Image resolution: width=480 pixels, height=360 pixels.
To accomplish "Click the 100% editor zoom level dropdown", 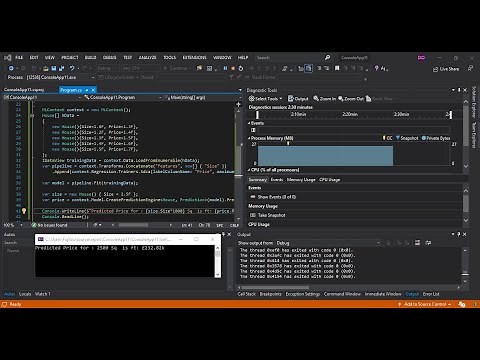I will 13,225.
